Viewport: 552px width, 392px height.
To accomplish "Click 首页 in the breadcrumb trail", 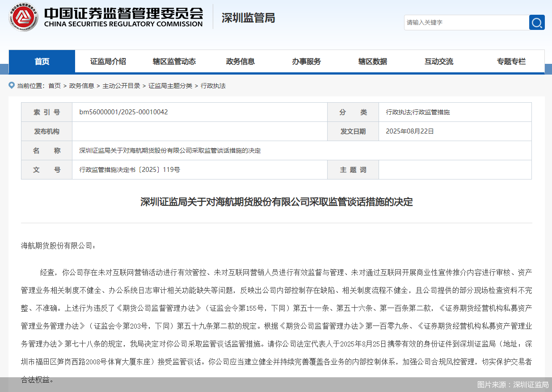I will tap(54, 85).
